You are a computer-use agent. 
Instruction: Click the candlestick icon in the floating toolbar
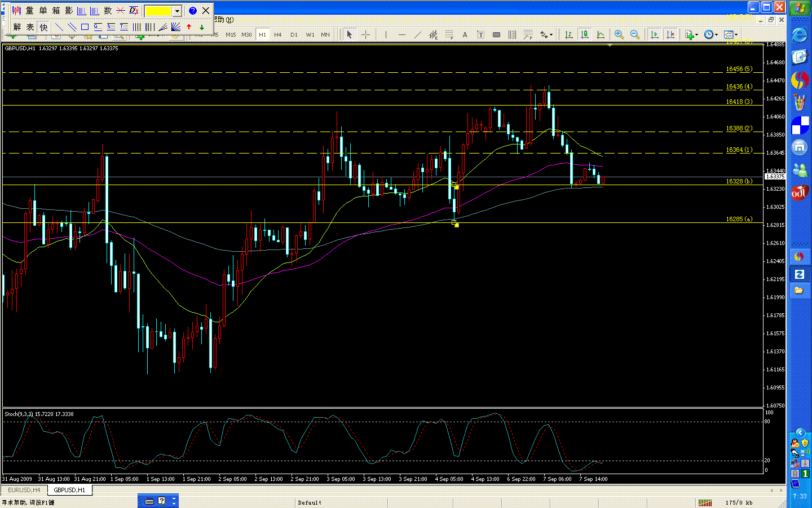click(16, 11)
